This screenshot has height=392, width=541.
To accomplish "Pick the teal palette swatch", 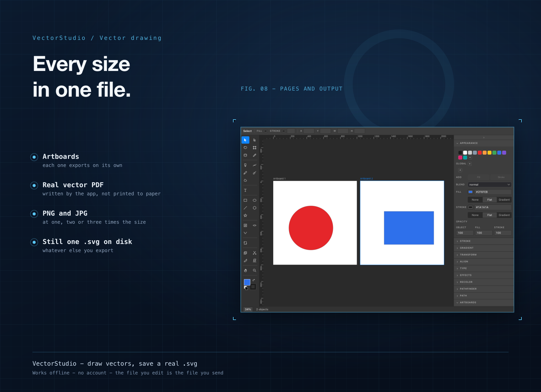I will 465,157.
